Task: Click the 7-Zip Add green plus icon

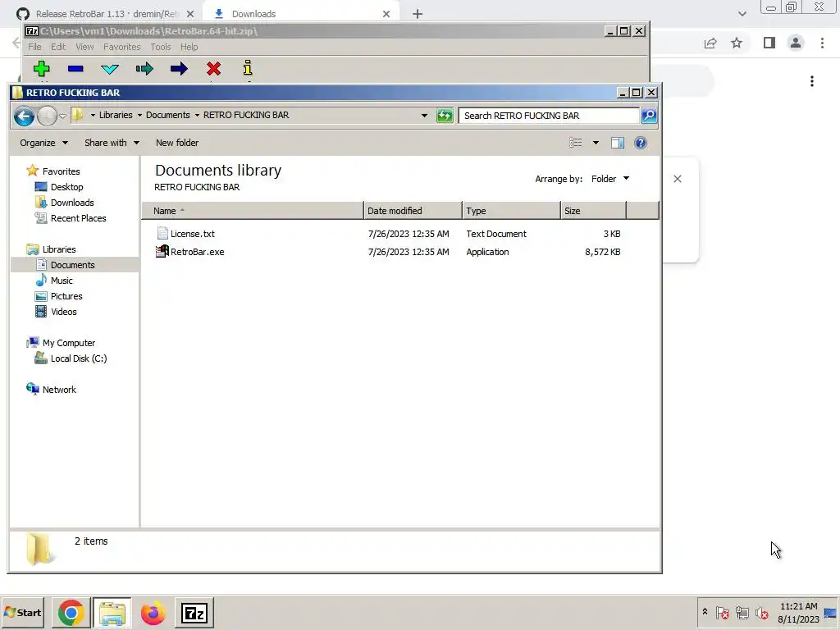Action: coord(41,69)
